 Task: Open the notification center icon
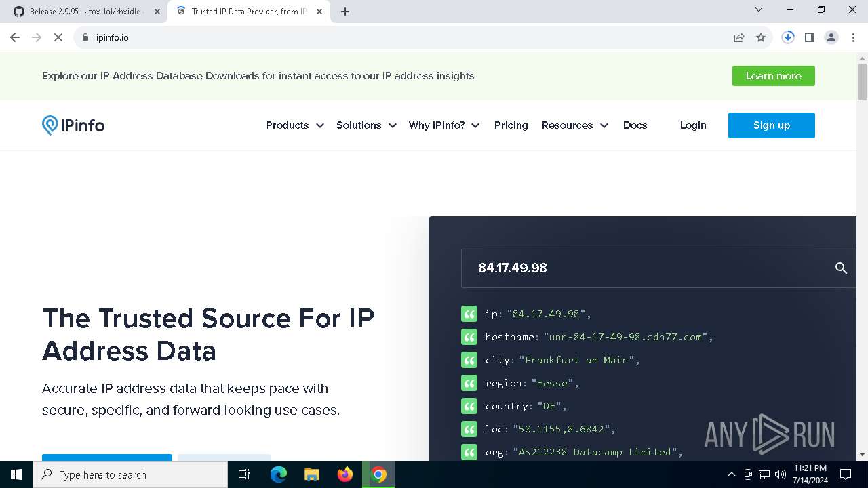[x=846, y=474]
